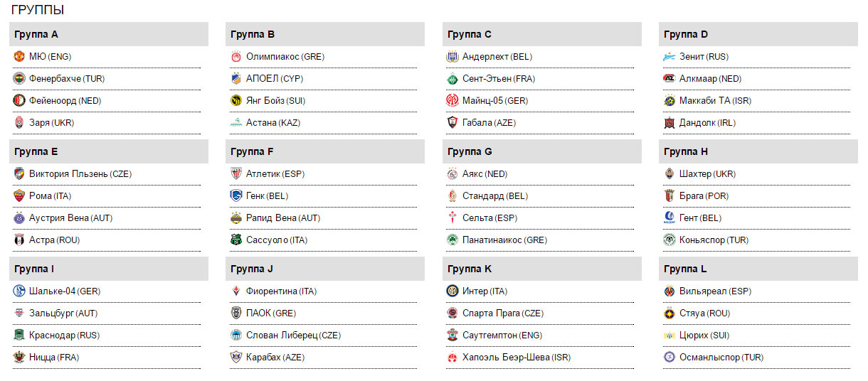Click the Manchester United club crest icon
868x381 pixels.
(19, 57)
